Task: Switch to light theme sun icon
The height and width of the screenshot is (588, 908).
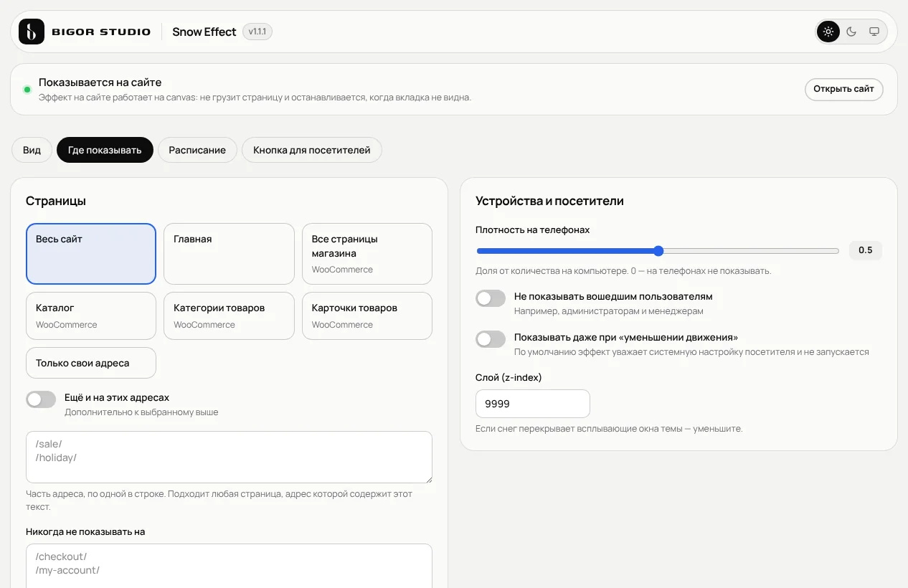Action: [x=828, y=32]
